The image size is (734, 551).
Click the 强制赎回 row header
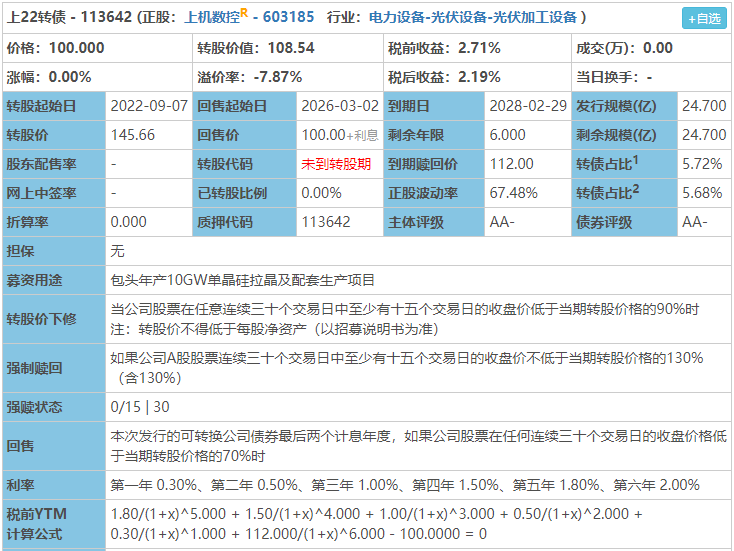pyautogui.click(x=54, y=368)
